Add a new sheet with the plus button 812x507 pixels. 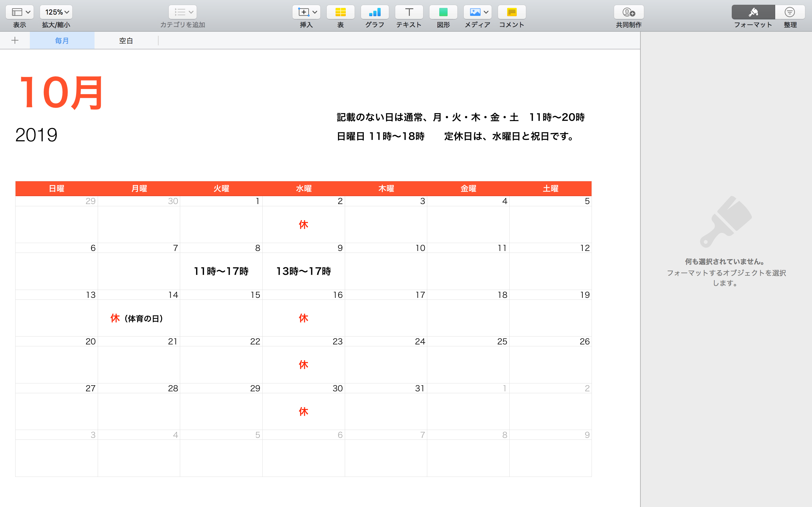point(15,40)
